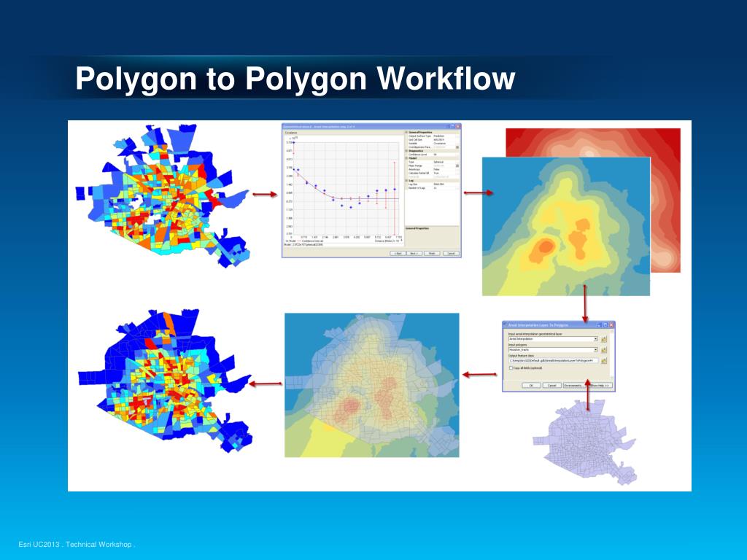747x560 pixels.
Task: Close the Layer To Polygons dialog
Action: click(611, 324)
